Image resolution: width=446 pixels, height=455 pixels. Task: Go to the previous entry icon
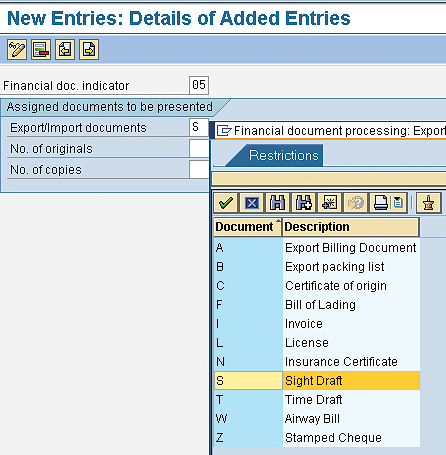(65, 50)
